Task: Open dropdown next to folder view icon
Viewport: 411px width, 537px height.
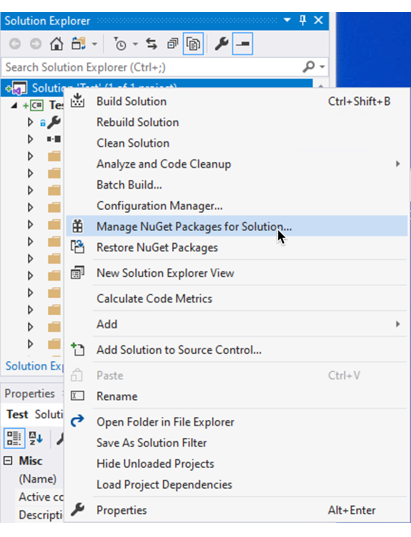Action: pos(95,44)
